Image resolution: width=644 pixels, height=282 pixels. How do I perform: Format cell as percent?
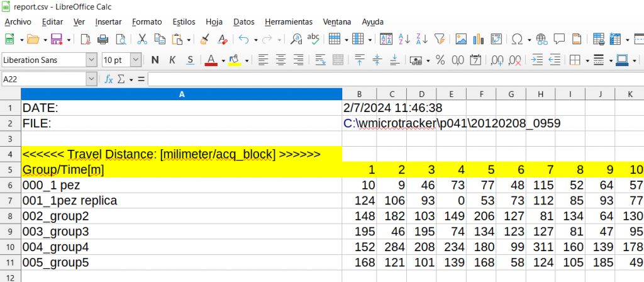[x=440, y=60]
